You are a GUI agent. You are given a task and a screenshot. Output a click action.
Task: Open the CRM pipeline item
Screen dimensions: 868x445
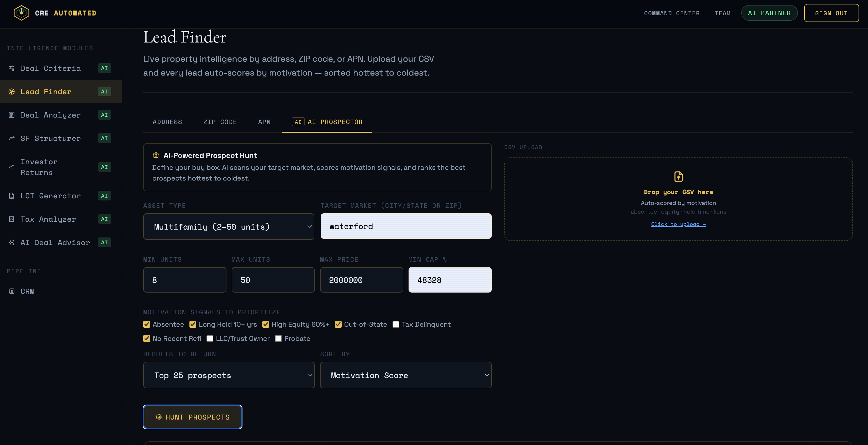(x=61, y=292)
